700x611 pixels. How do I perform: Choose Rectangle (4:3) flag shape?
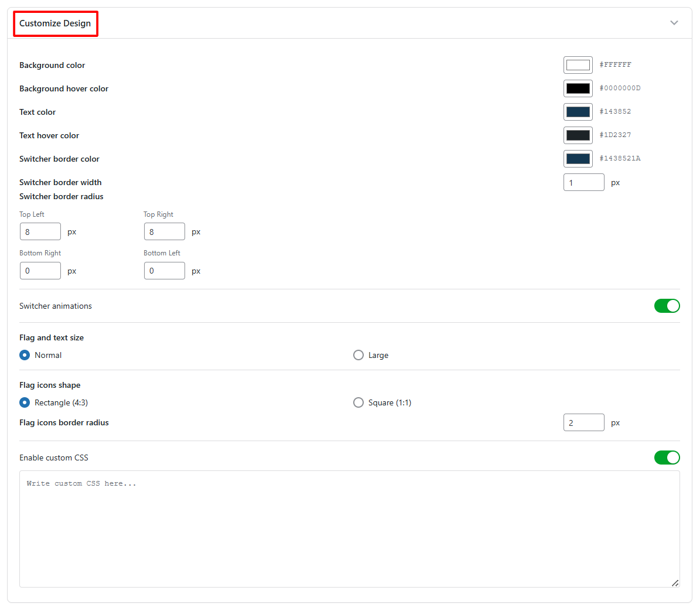(x=25, y=402)
